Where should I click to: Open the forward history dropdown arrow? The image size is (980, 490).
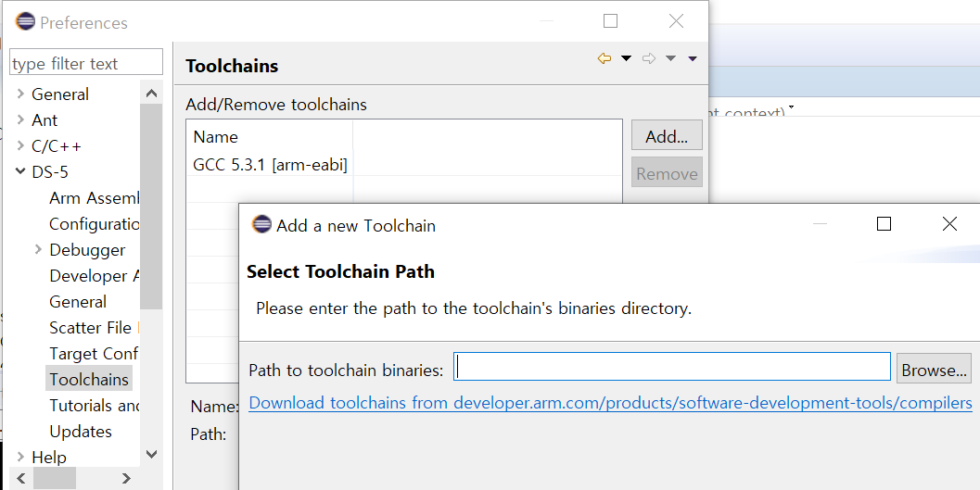(x=670, y=58)
